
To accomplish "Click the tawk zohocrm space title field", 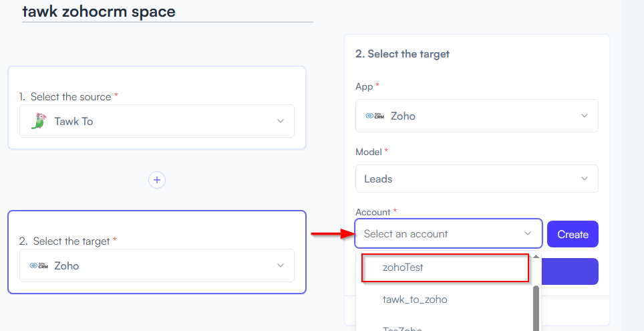I will [x=168, y=11].
